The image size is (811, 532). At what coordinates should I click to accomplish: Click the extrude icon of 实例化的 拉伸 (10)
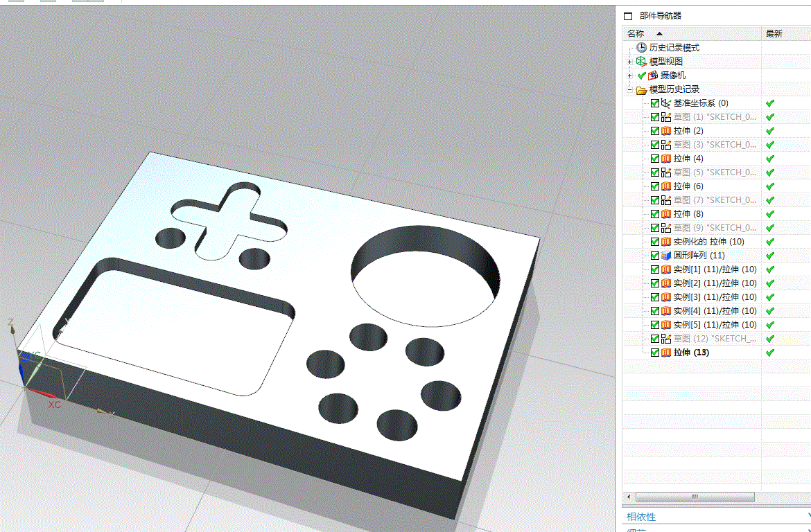point(666,242)
